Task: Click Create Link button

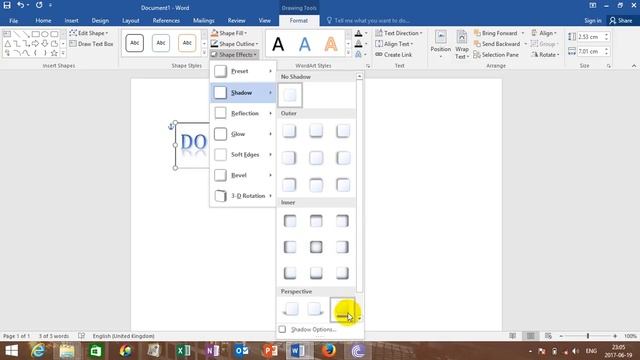Action: click(393, 54)
